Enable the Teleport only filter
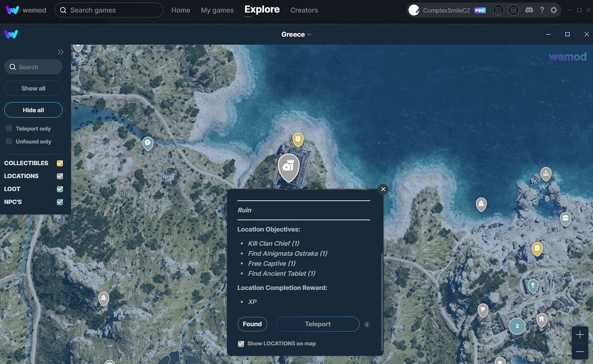Screen dimensions: 593x364 tap(9, 128)
